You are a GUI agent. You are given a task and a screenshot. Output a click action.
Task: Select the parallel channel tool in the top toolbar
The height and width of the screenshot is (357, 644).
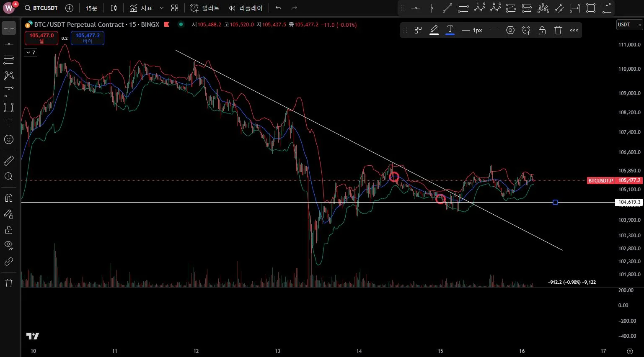point(559,8)
